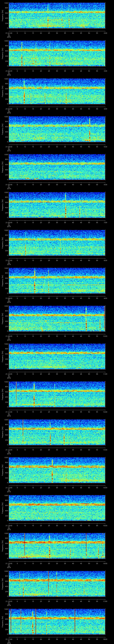Select the 21:16:00 start time label

pyautogui.click(x=9, y=601)
